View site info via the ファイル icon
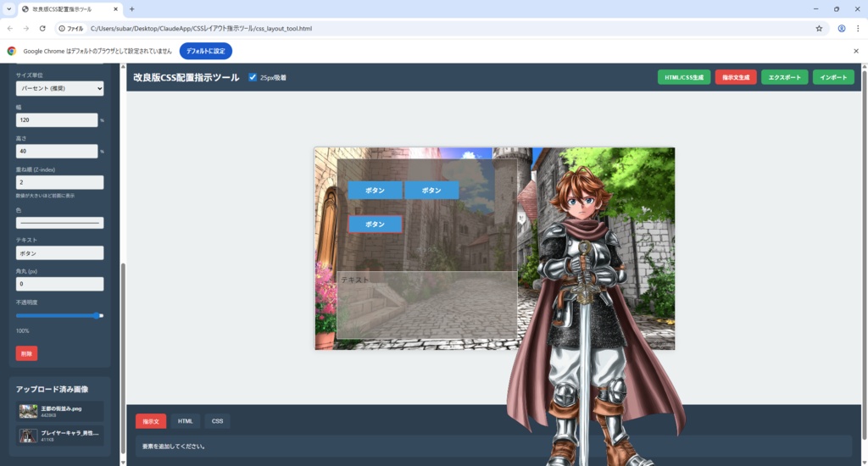Image resolution: width=868 pixels, height=466 pixels. tap(71, 28)
